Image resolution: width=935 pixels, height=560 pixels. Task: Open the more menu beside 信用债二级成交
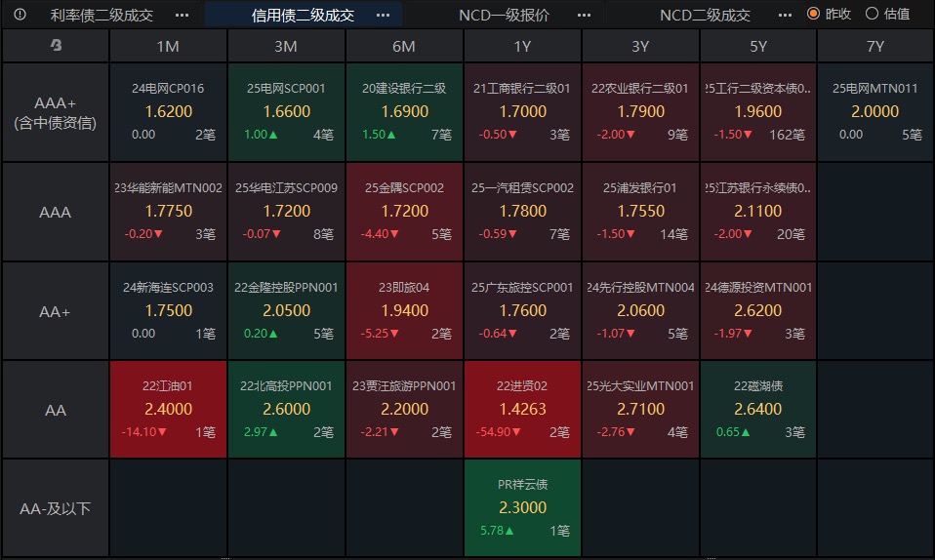click(x=383, y=15)
